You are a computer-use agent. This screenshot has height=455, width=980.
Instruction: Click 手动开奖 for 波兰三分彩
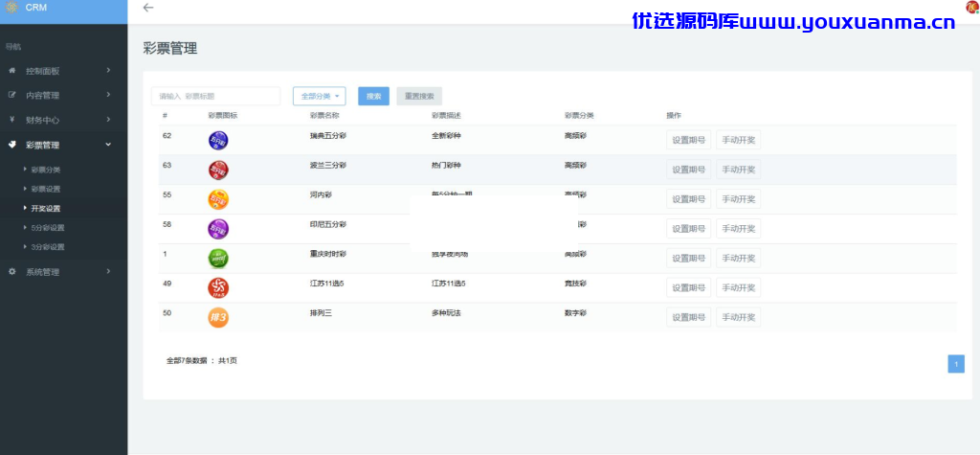(739, 170)
